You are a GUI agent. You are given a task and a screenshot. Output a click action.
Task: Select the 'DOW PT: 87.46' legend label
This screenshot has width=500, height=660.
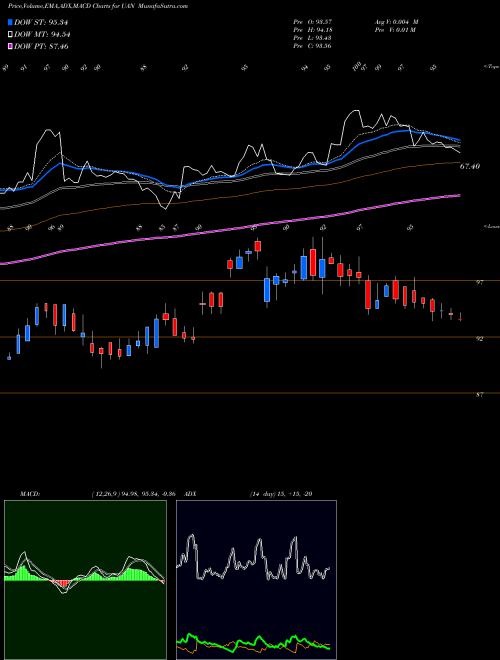(x=41, y=46)
